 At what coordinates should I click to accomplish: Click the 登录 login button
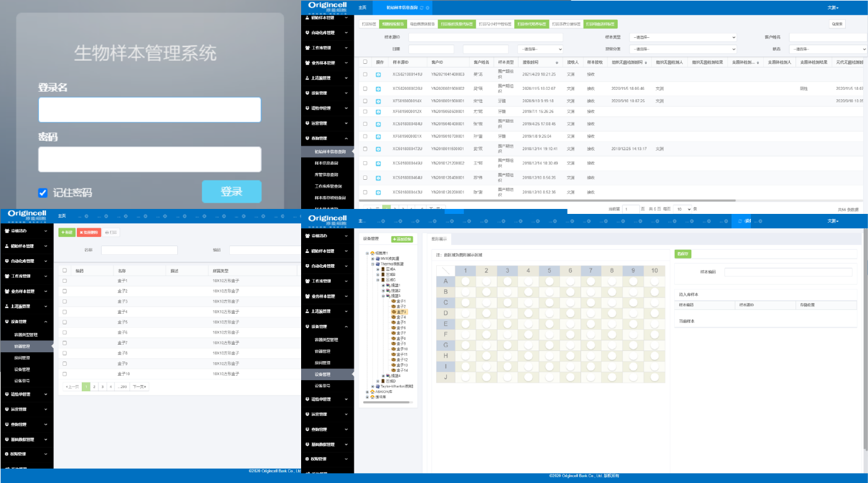[x=232, y=192]
